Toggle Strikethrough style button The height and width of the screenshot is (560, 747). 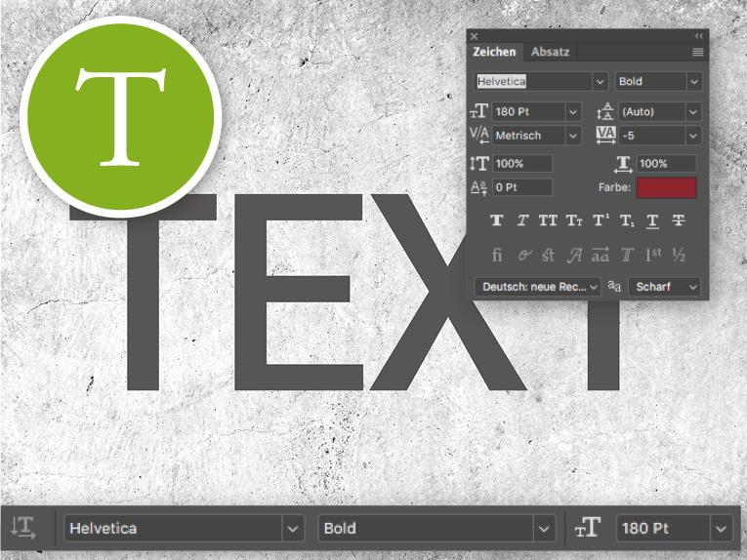679,220
